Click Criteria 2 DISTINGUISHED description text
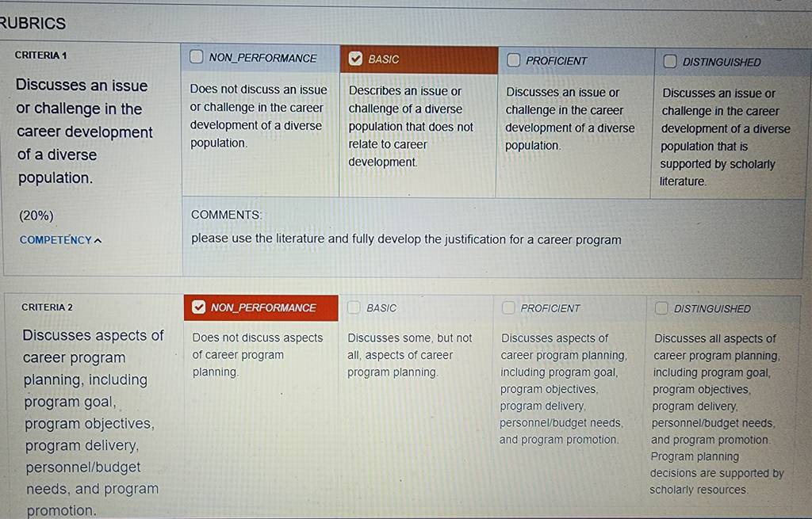This screenshot has height=519, width=812. (717, 414)
